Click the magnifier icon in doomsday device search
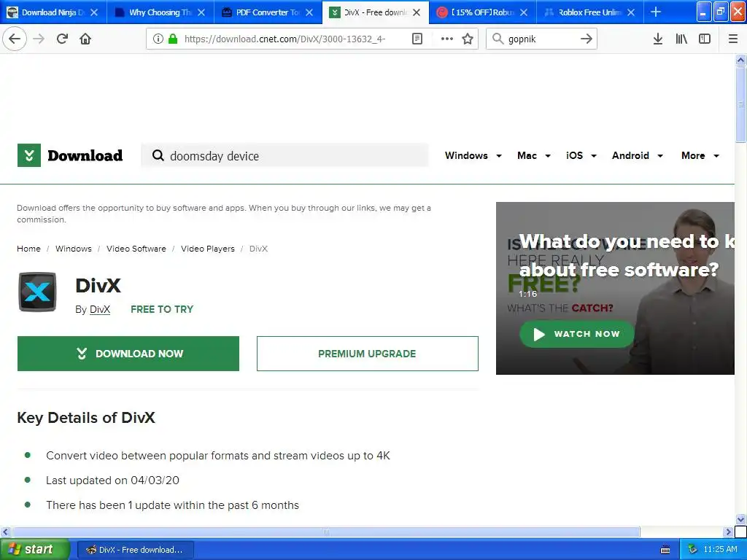This screenshot has width=747, height=560. point(158,155)
